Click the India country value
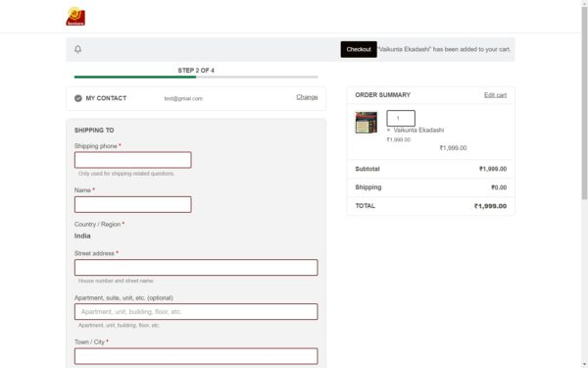This screenshot has height=368, width=588. (x=82, y=236)
